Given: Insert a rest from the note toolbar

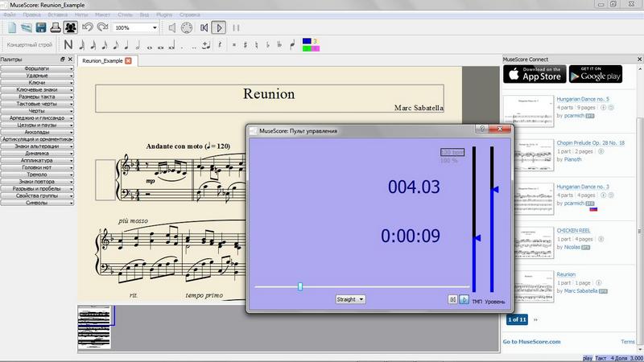Looking at the screenshot, I should [220, 45].
